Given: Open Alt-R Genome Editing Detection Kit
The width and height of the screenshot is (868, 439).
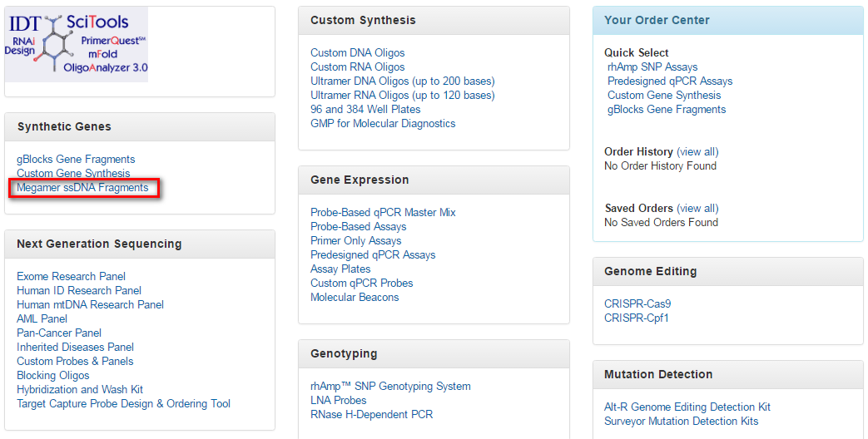Looking at the screenshot, I should click(x=687, y=407).
